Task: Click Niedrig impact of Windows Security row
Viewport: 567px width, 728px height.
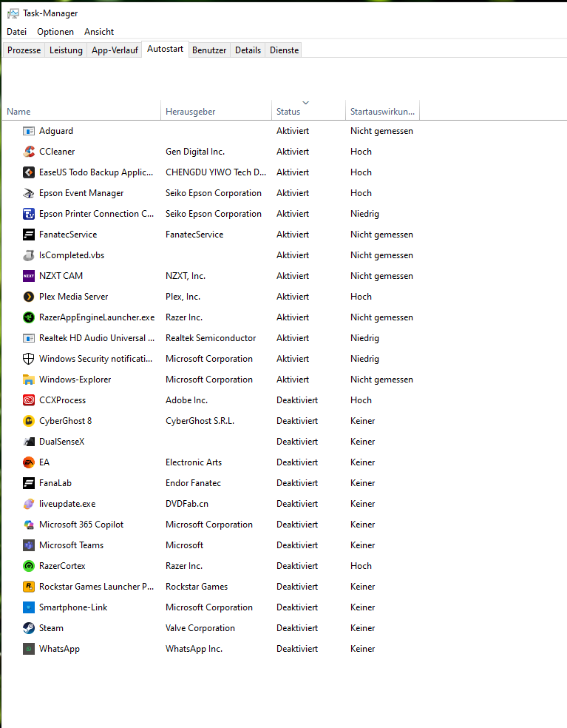Action: click(364, 359)
